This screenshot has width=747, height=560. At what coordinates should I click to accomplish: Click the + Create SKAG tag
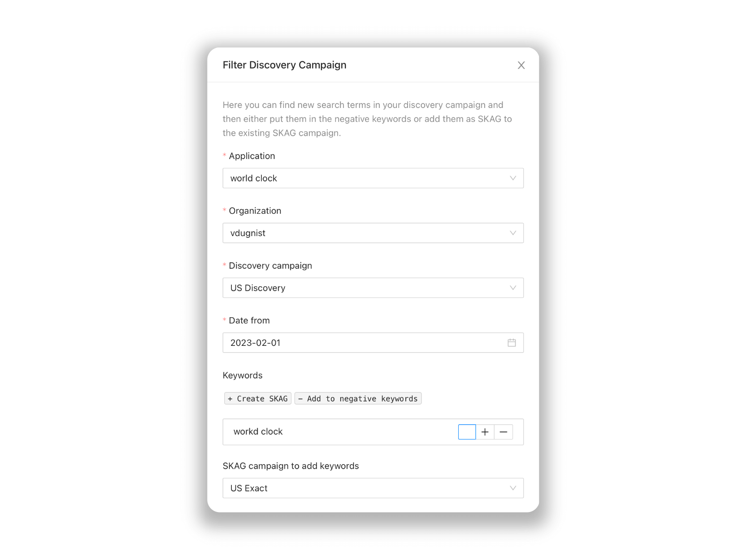(258, 399)
